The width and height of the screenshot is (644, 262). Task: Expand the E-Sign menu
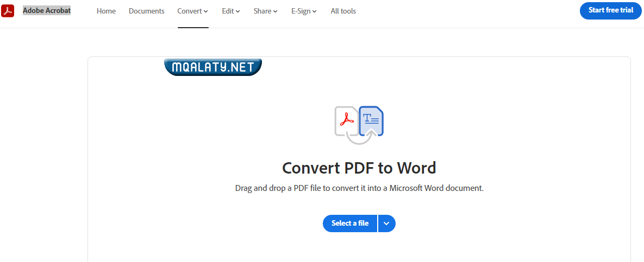pyautogui.click(x=304, y=11)
